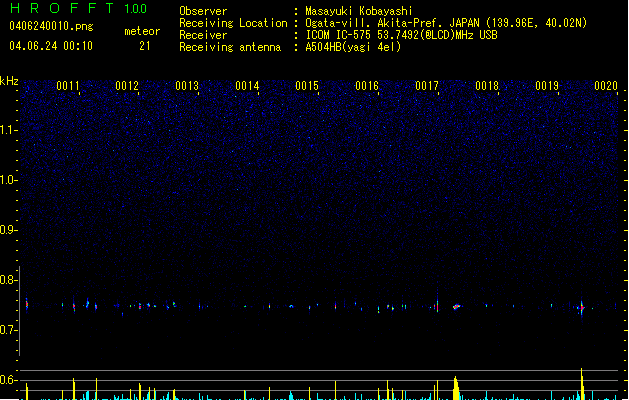Click the 0011 time marker
Viewport: 629px width, 400px height.
point(67,86)
